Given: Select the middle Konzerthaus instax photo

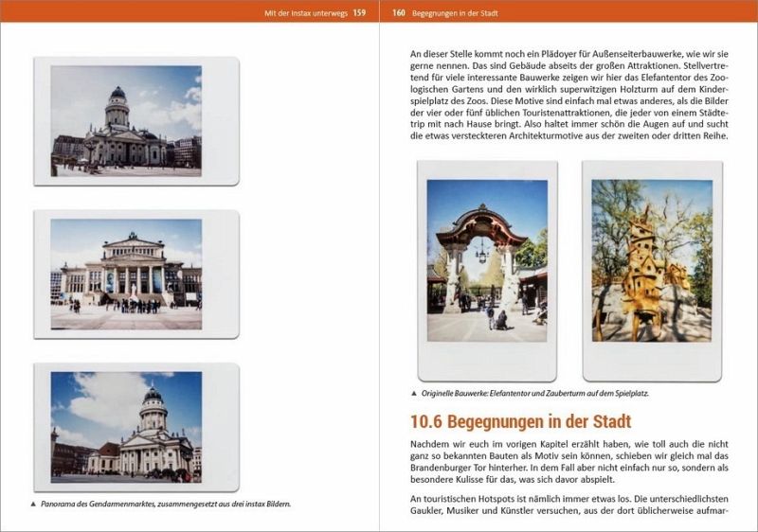Looking at the screenshot, I should [126, 274].
